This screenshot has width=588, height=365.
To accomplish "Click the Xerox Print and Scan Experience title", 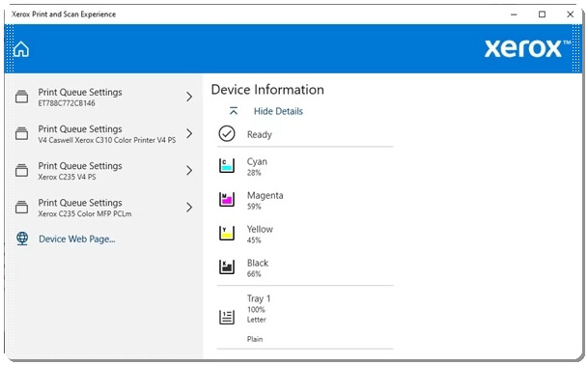I will point(64,14).
